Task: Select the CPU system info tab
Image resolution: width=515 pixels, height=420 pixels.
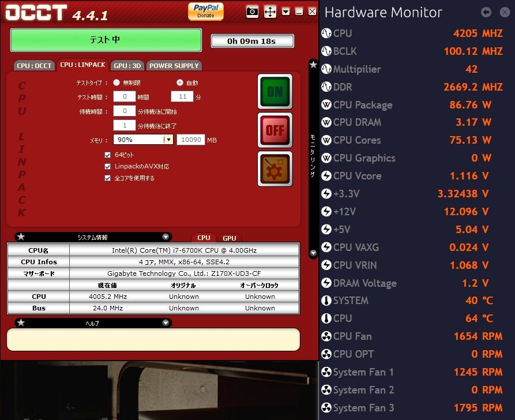Action: (x=204, y=238)
